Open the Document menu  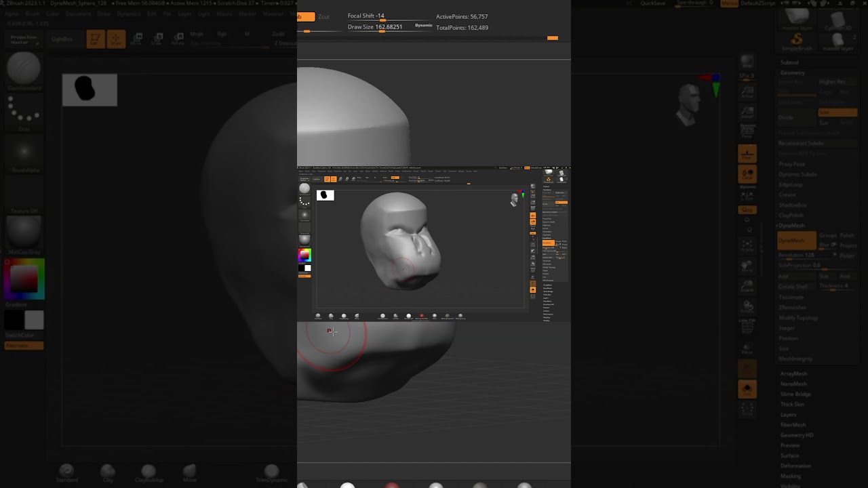pos(78,14)
